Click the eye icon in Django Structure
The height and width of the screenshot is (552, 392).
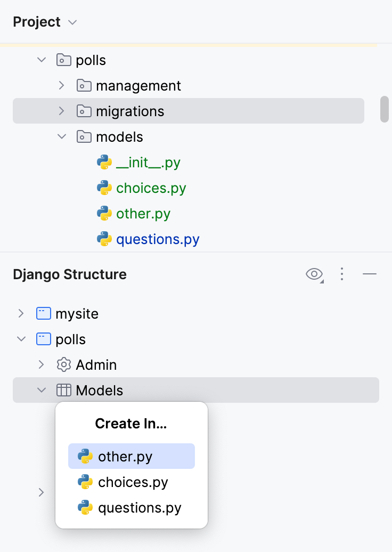(314, 274)
